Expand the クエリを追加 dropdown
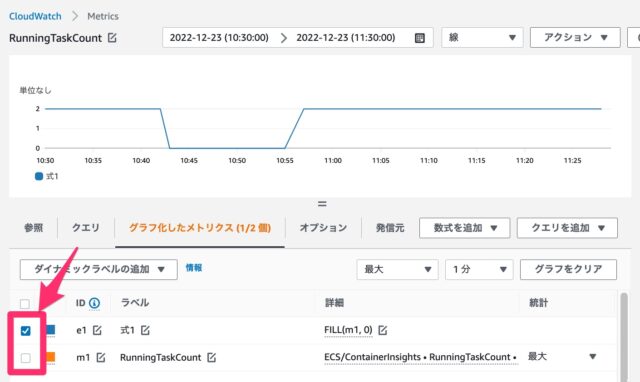Viewport: 640px width, 382px height. (x=567, y=228)
